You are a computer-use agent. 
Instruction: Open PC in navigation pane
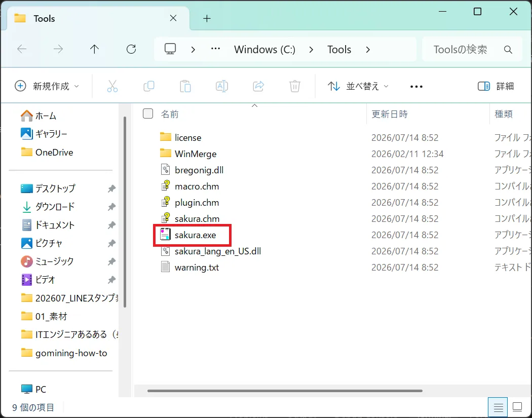[33, 389]
